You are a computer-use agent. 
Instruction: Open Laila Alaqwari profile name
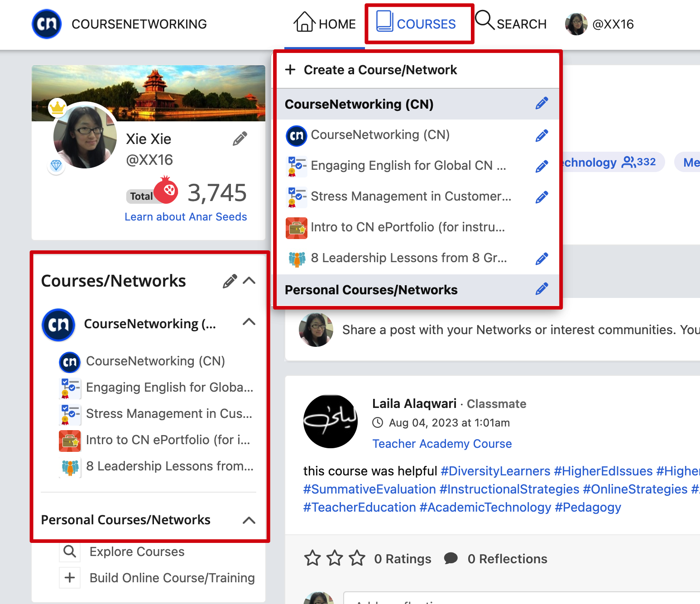414,403
